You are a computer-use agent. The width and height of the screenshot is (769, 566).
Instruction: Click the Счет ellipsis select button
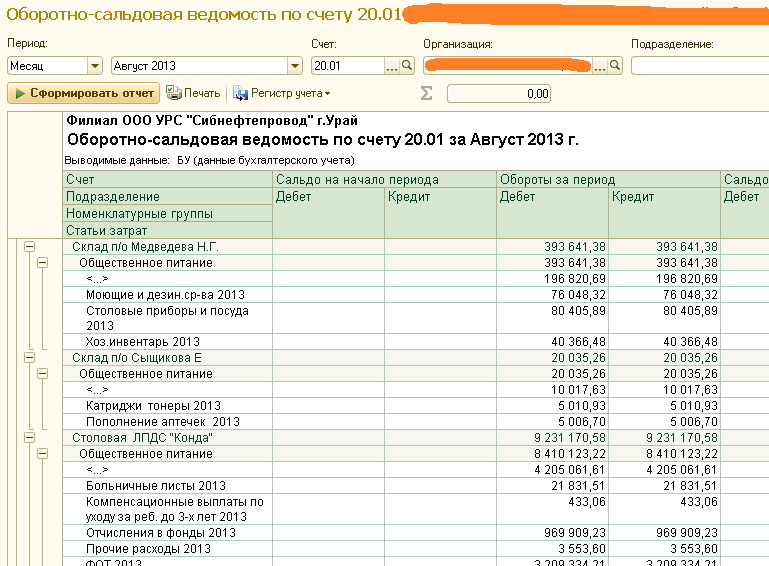(392, 66)
